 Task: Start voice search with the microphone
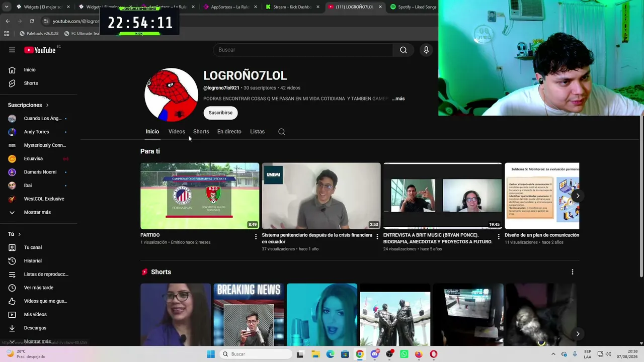426,50
